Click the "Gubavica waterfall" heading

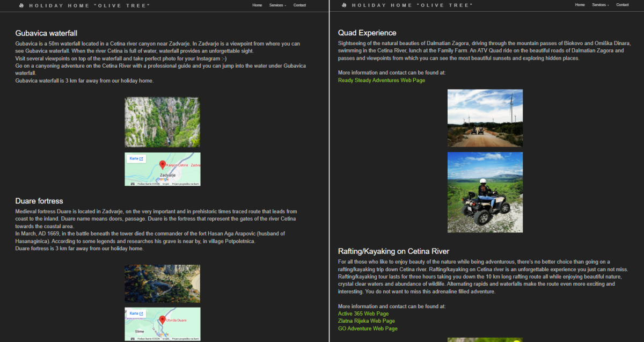click(47, 33)
